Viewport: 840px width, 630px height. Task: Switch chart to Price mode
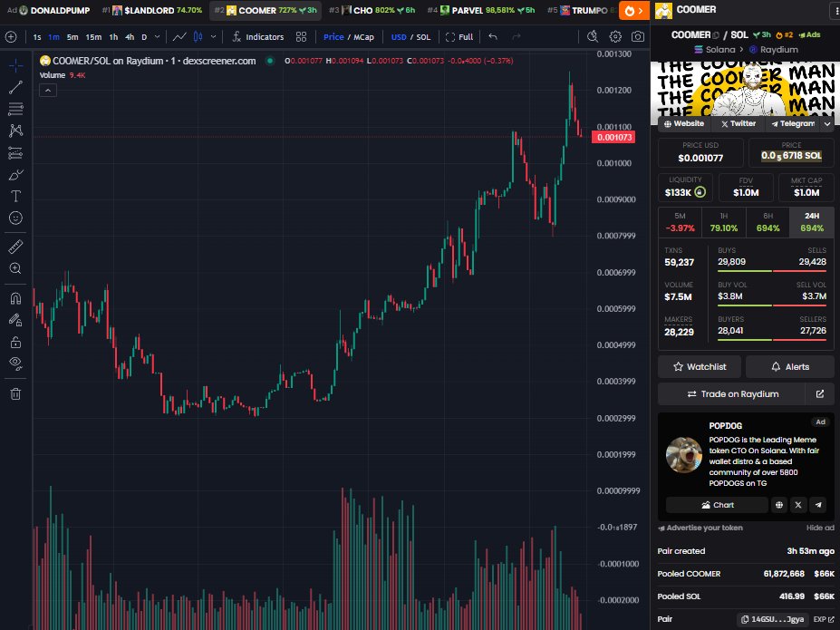[x=333, y=37]
